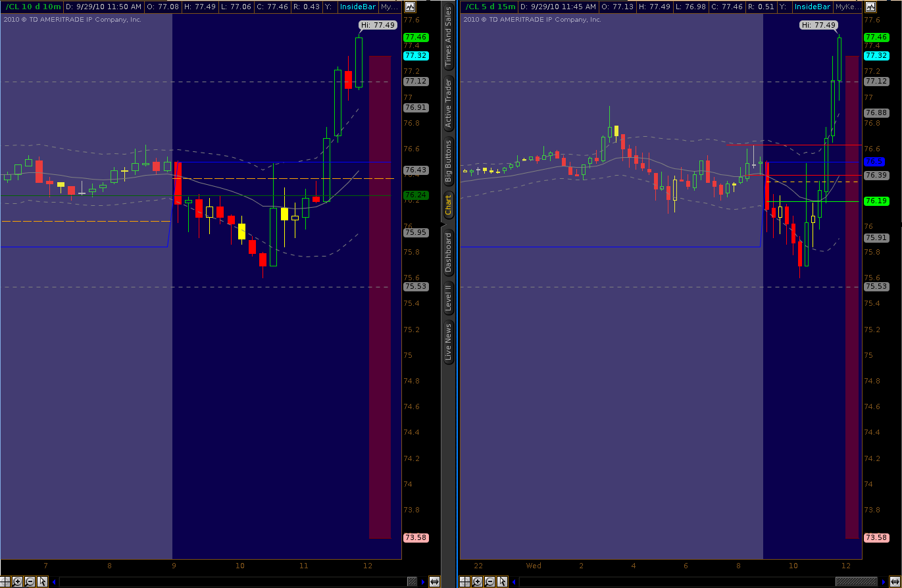Open Times And Sales side tab

[449, 37]
